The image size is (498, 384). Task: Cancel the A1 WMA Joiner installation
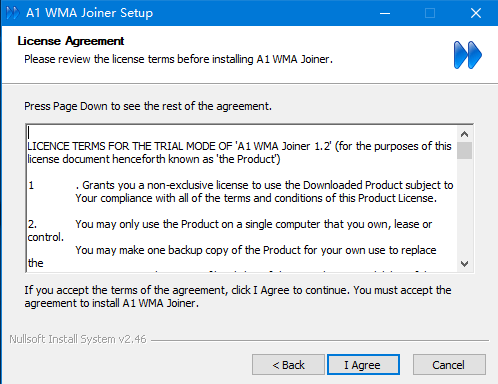[449, 365]
